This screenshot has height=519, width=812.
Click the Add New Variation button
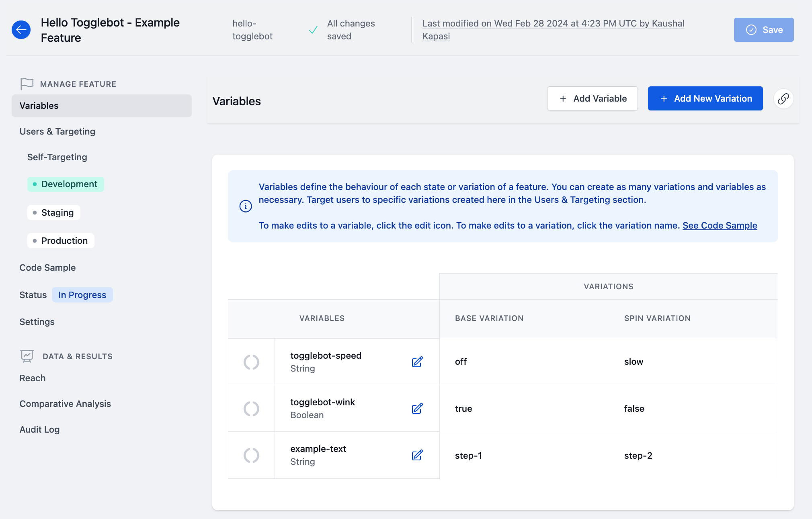705,98
